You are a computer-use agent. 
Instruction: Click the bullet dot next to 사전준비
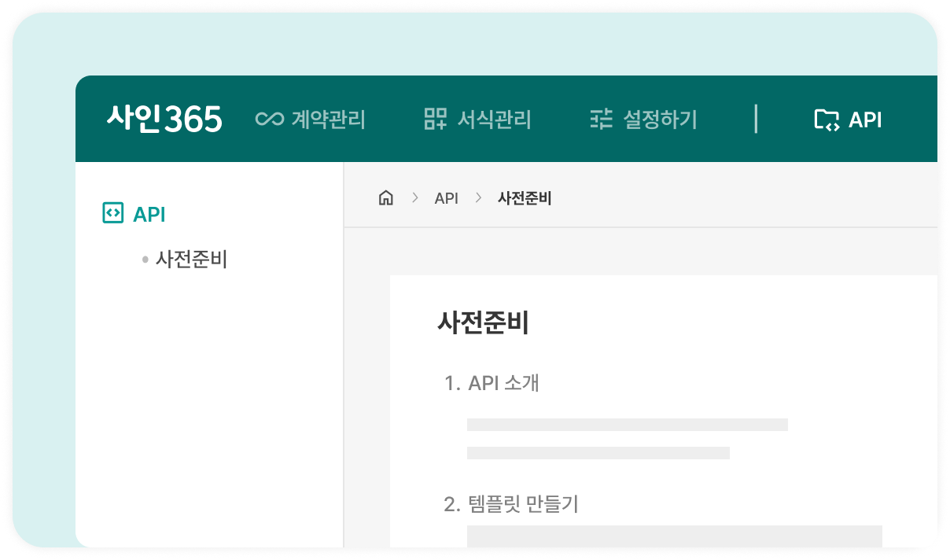[x=145, y=260]
